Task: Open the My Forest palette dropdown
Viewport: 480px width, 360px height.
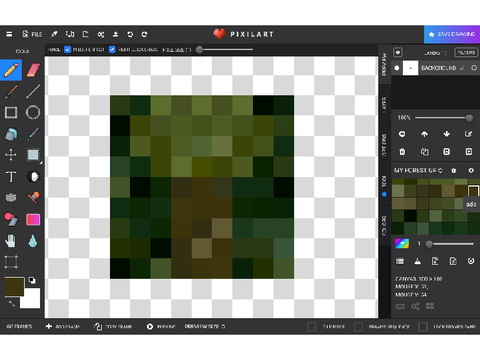Action: click(418, 170)
